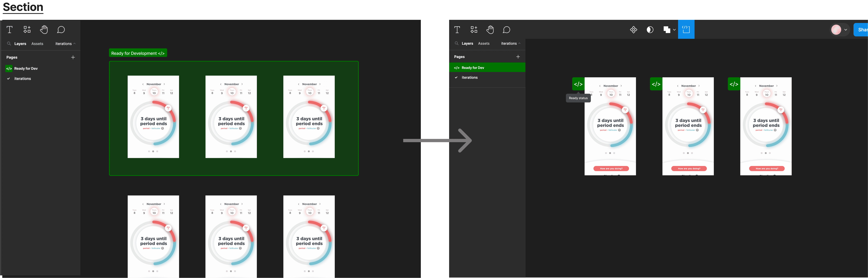Switch to the Layers tab in right window
This screenshot has width=868, height=278.
coord(467,43)
